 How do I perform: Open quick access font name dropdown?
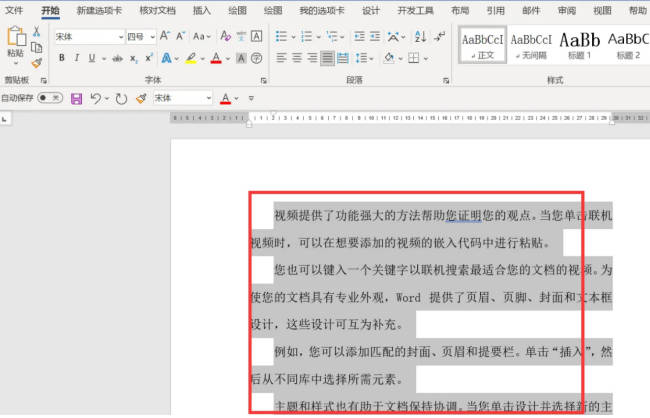click(x=209, y=98)
